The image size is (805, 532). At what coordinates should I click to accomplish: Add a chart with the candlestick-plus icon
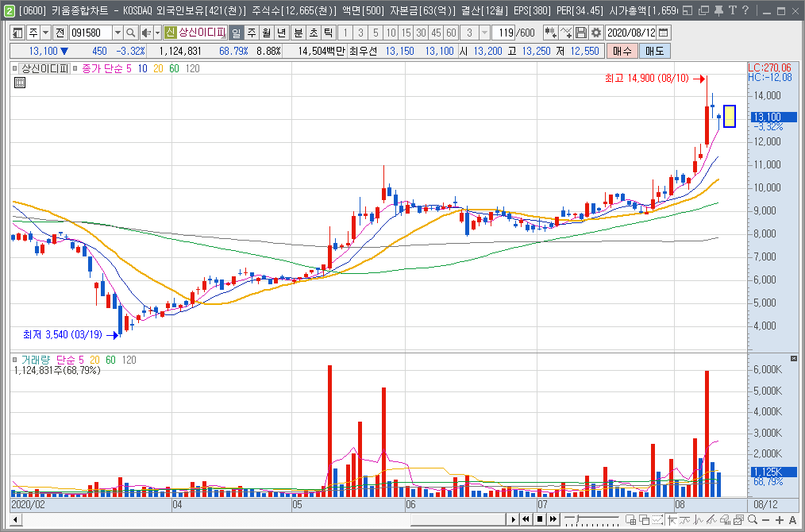[551, 33]
